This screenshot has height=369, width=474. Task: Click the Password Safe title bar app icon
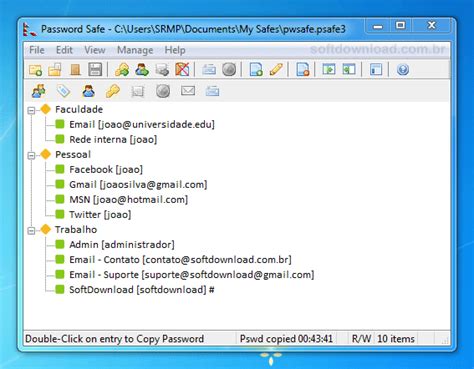point(29,29)
